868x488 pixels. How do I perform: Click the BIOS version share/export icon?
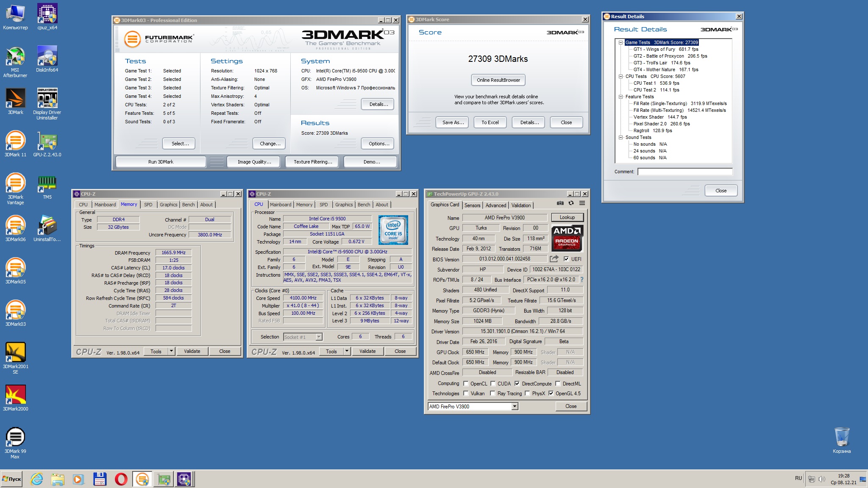(554, 259)
